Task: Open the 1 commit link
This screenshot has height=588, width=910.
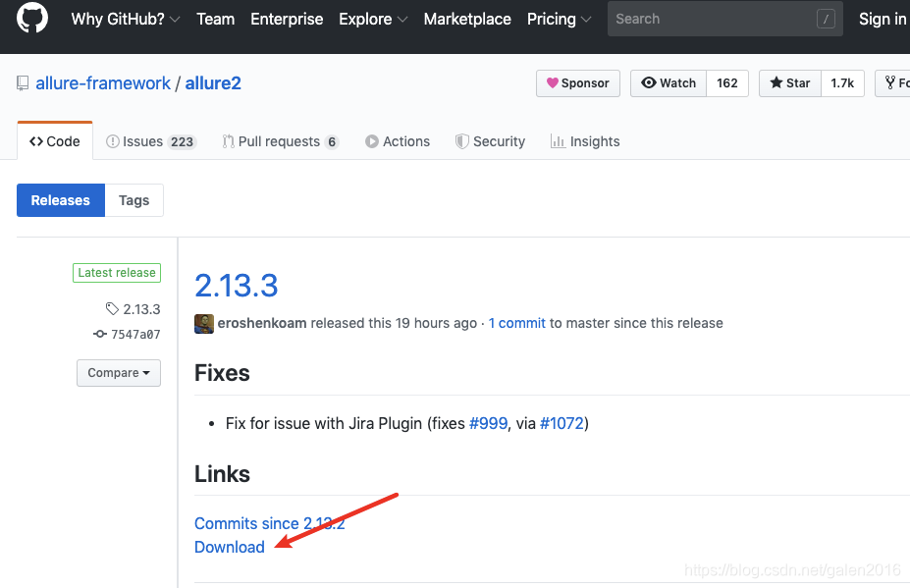Action: point(517,323)
